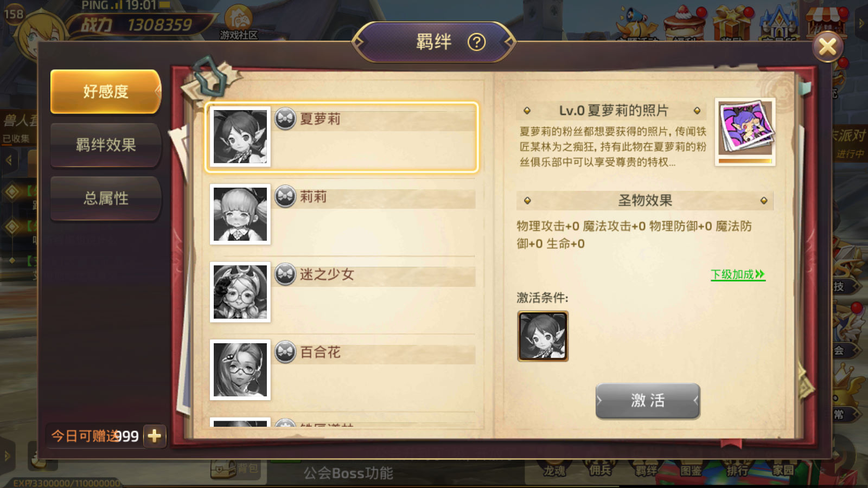Image resolution: width=868 pixels, height=488 pixels.
Task: Follow the 下级加成 green link
Action: click(738, 274)
